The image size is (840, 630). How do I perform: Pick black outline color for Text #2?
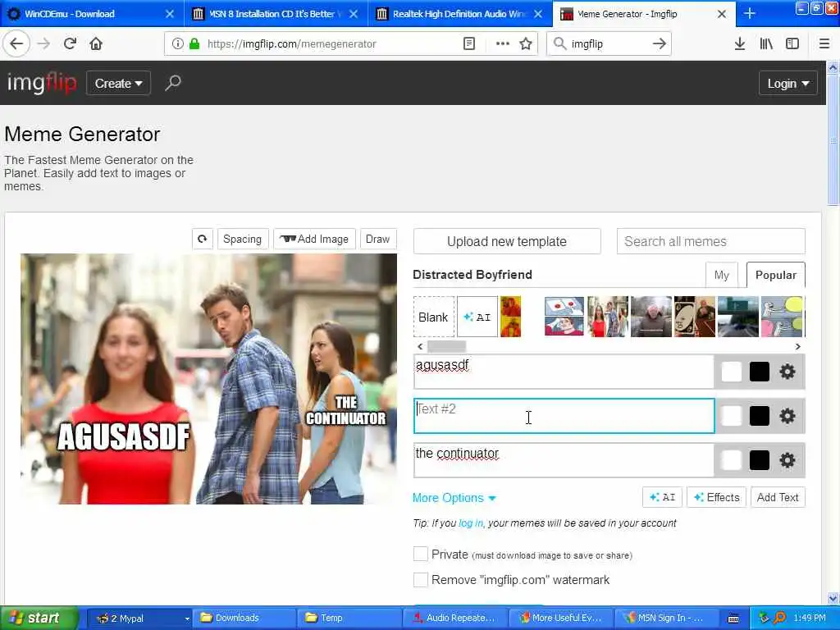759,416
